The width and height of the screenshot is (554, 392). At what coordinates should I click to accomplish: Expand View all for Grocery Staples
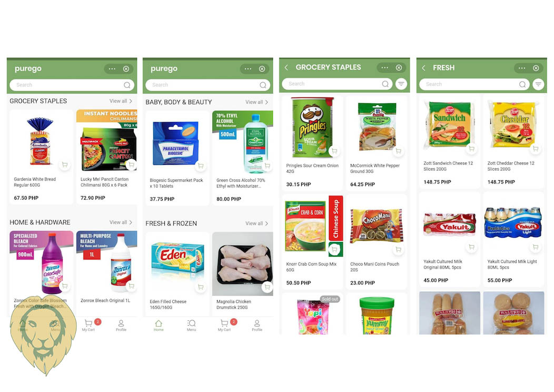[121, 101]
